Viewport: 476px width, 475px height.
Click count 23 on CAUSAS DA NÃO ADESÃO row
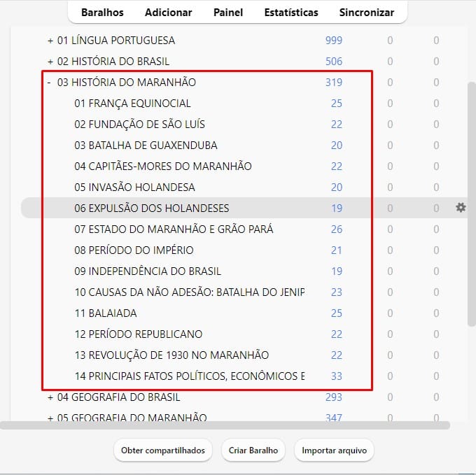[337, 292]
